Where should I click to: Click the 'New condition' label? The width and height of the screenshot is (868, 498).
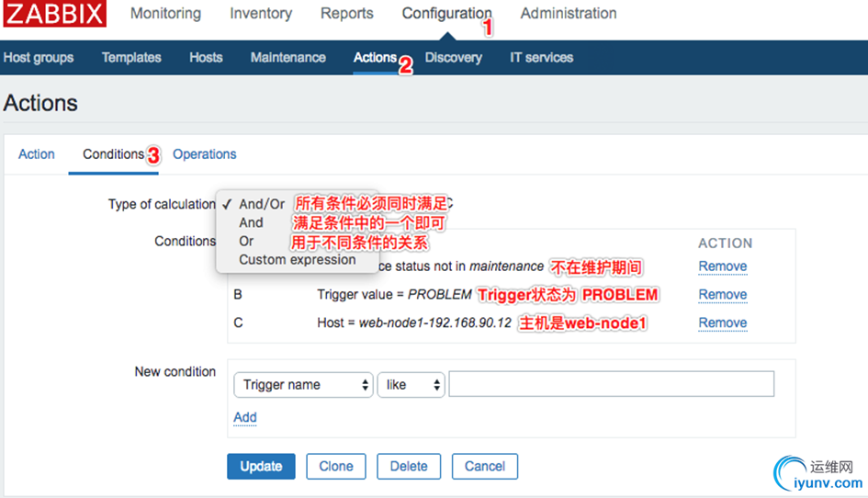point(175,372)
